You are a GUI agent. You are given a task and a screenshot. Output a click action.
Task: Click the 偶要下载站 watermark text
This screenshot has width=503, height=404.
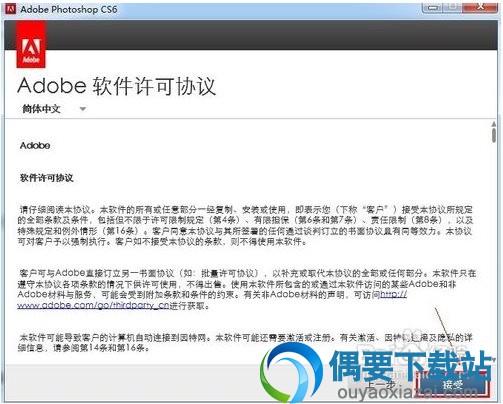point(411,367)
